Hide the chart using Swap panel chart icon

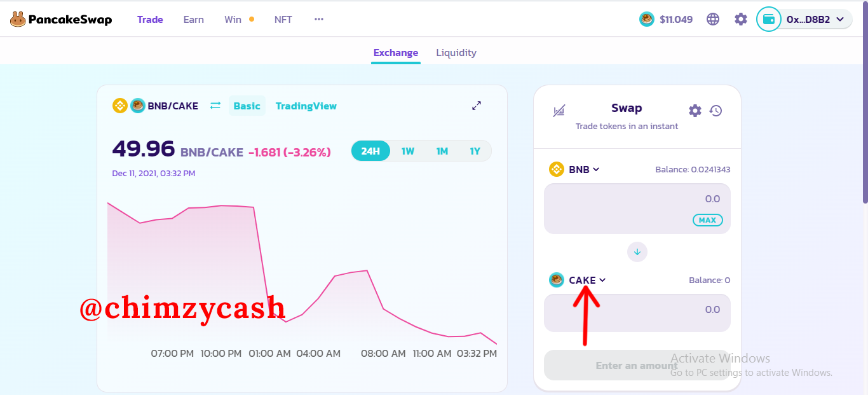coord(559,111)
